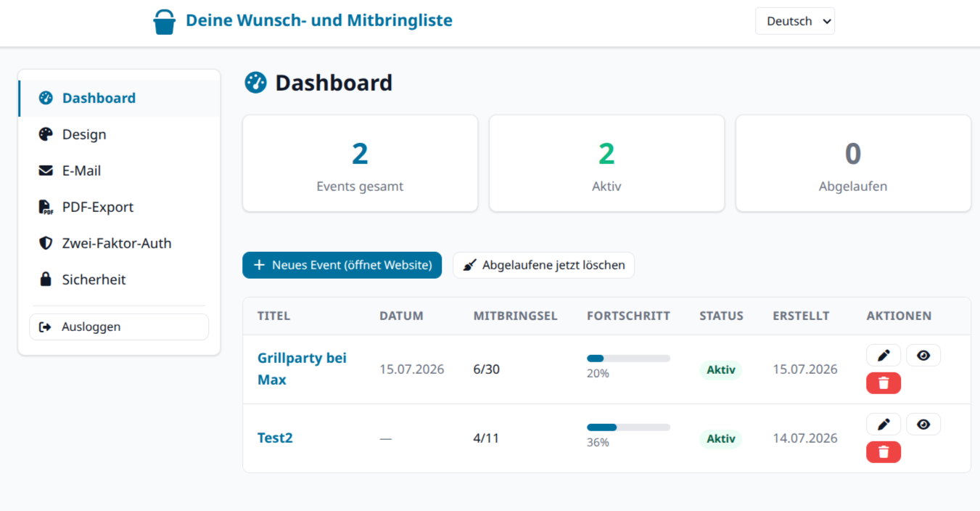Click the Dashboard gauge icon in sidebar
The height and width of the screenshot is (511, 980).
(x=46, y=98)
